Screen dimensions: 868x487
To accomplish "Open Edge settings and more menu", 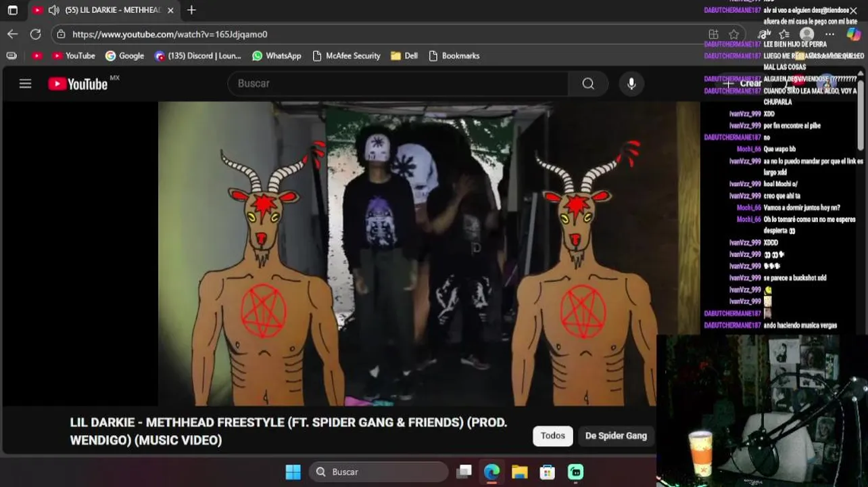I will pyautogui.click(x=829, y=34).
